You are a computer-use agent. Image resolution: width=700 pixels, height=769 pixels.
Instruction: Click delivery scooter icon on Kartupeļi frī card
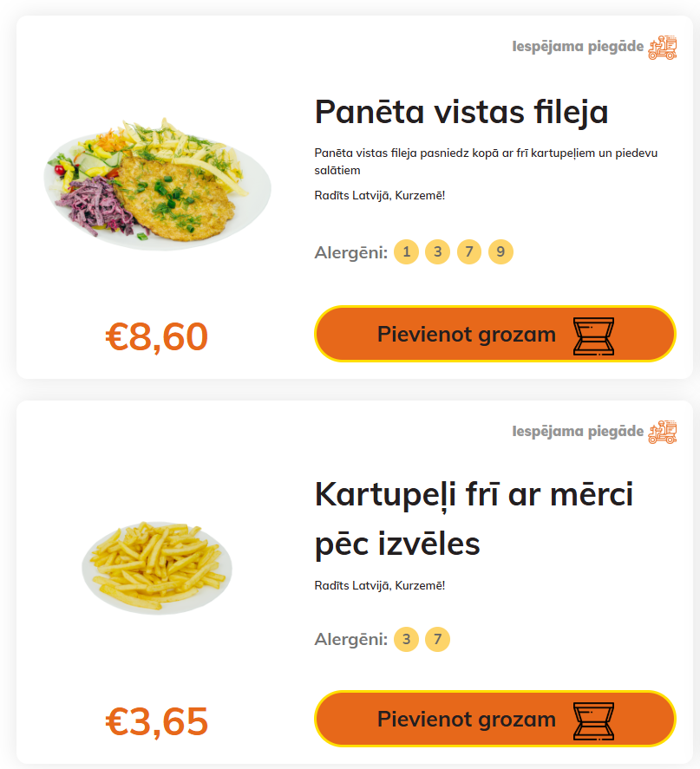click(x=663, y=431)
